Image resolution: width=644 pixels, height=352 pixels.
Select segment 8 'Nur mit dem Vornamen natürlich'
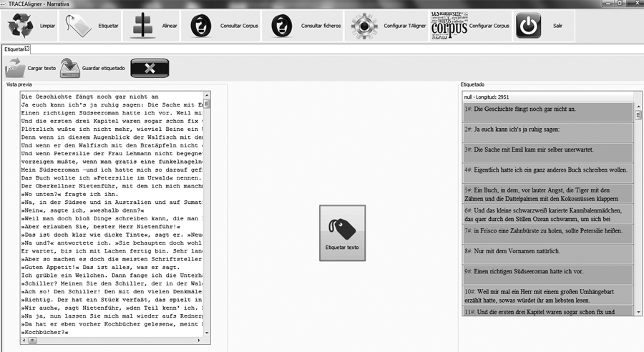547,254
